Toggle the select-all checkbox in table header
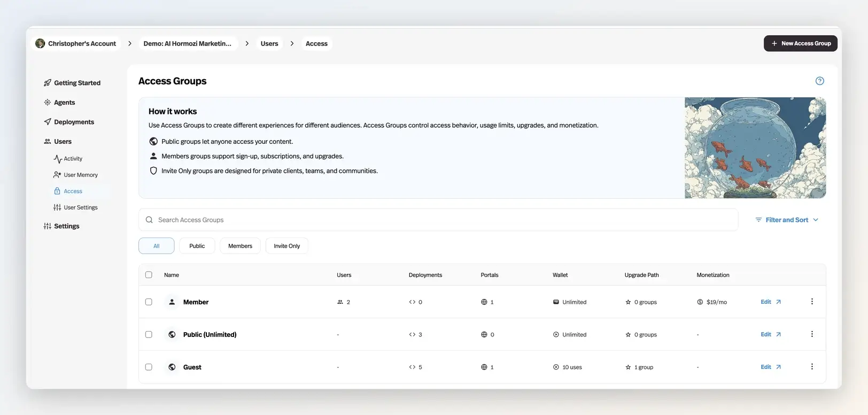Screen dimensions: 868x415 (149, 275)
